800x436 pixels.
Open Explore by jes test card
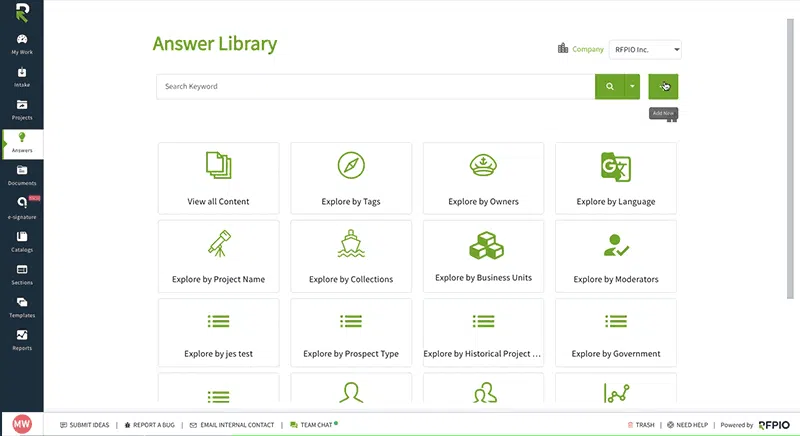coord(218,332)
